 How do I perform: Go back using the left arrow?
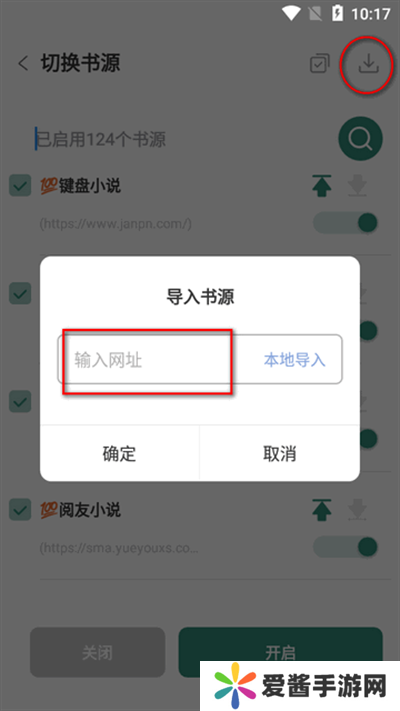click(x=23, y=63)
